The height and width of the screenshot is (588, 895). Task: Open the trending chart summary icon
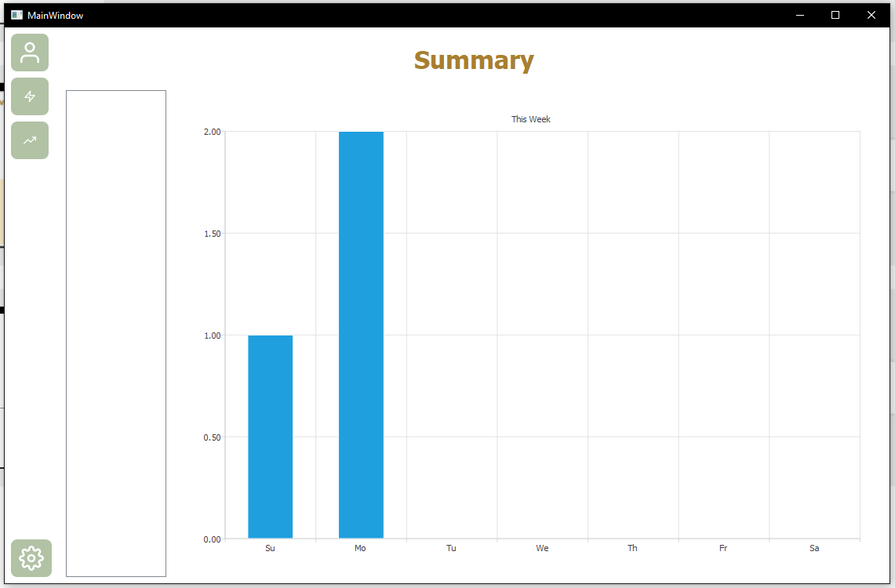[30, 140]
